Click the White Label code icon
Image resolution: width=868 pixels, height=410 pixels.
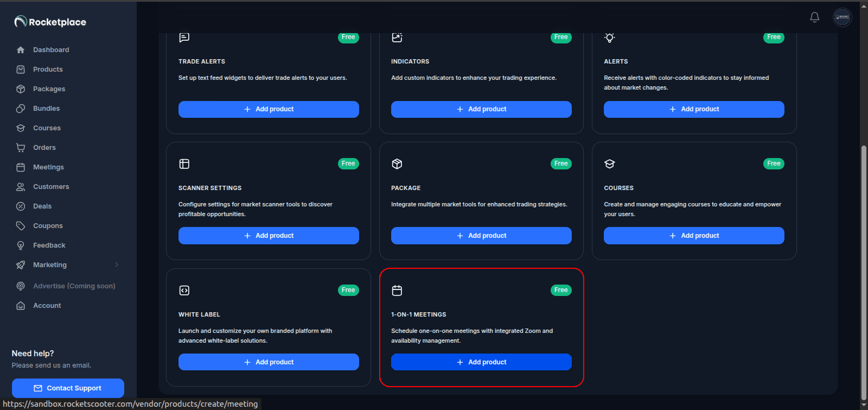pyautogui.click(x=184, y=291)
